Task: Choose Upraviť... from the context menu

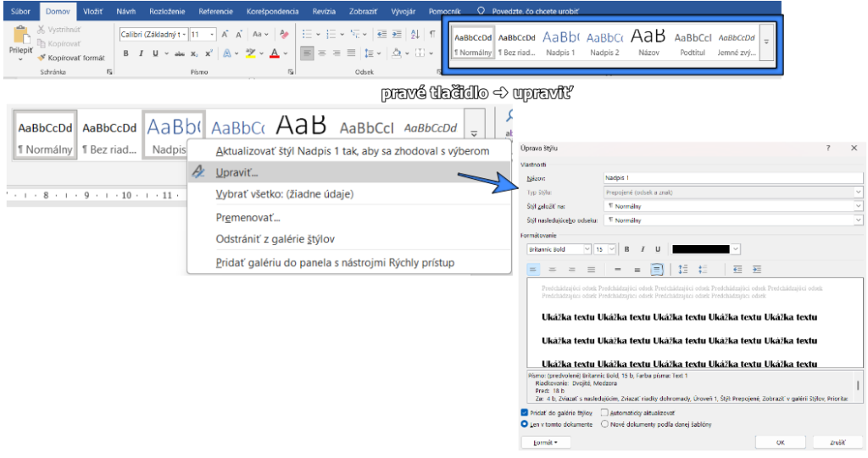Action: tap(237, 172)
